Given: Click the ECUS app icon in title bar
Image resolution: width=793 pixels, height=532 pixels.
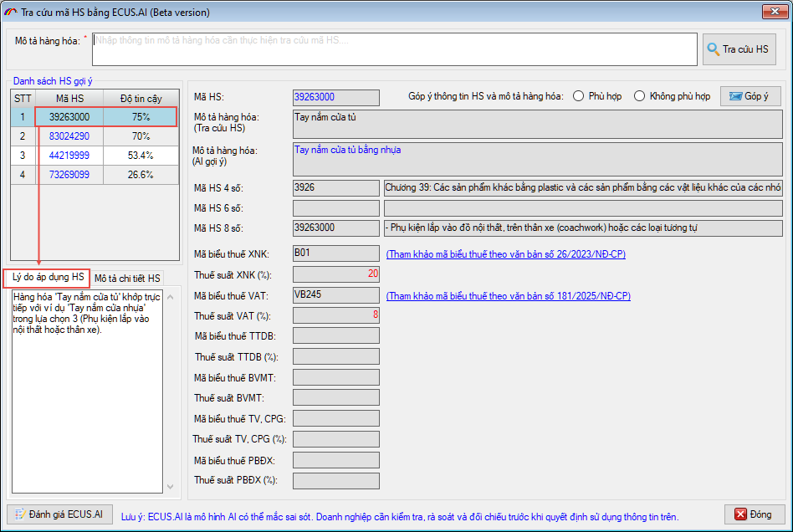Looking at the screenshot, I should pos(11,13).
